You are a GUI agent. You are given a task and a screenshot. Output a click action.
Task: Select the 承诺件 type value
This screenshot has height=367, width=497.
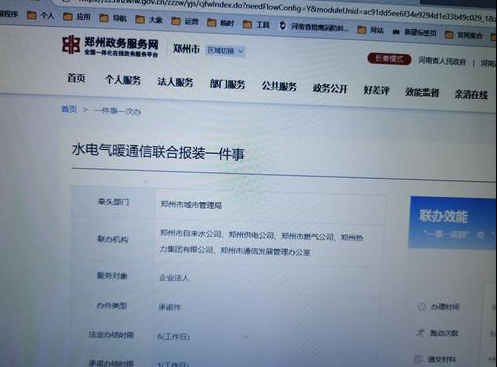pyautogui.click(x=169, y=306)
